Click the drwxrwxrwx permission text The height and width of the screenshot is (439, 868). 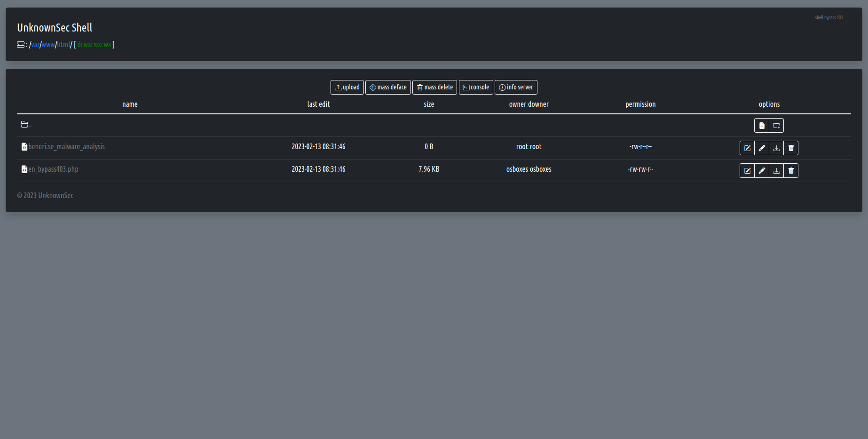[x=95, y=45]
